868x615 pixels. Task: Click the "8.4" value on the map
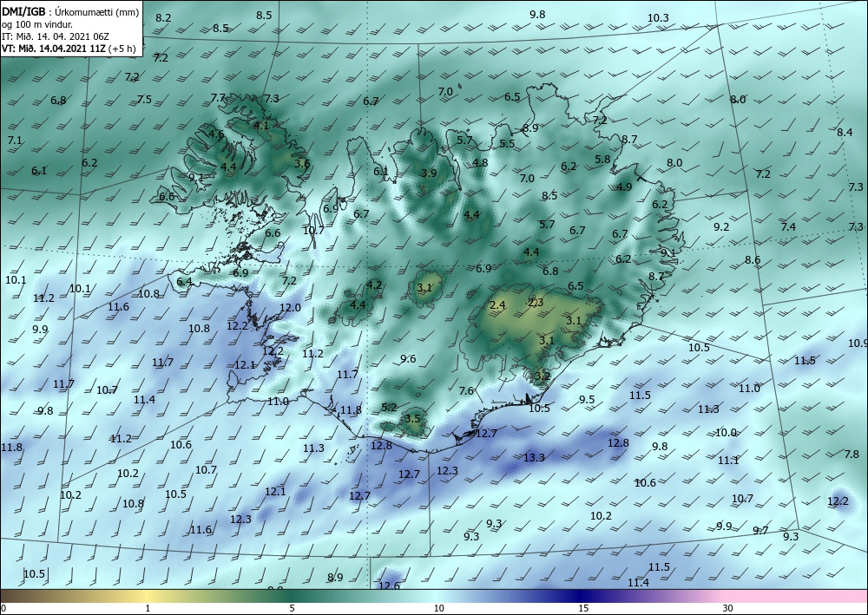(x=845, y=132)
